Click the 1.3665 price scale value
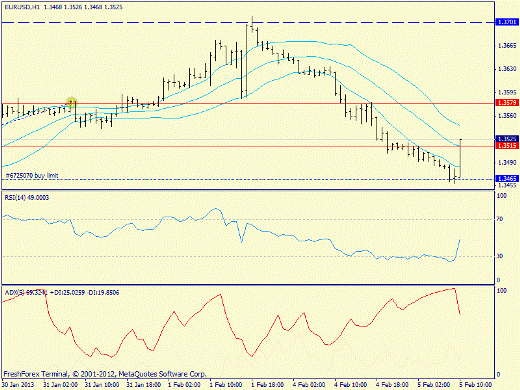The width and height of the screenshot is (520, 390). point(507,46)
